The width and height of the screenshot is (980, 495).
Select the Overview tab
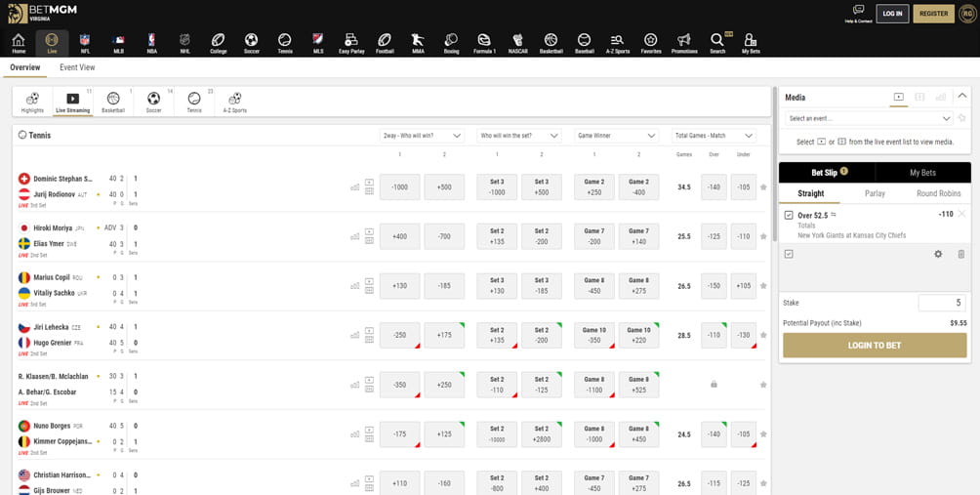click(x=25, y=67)
